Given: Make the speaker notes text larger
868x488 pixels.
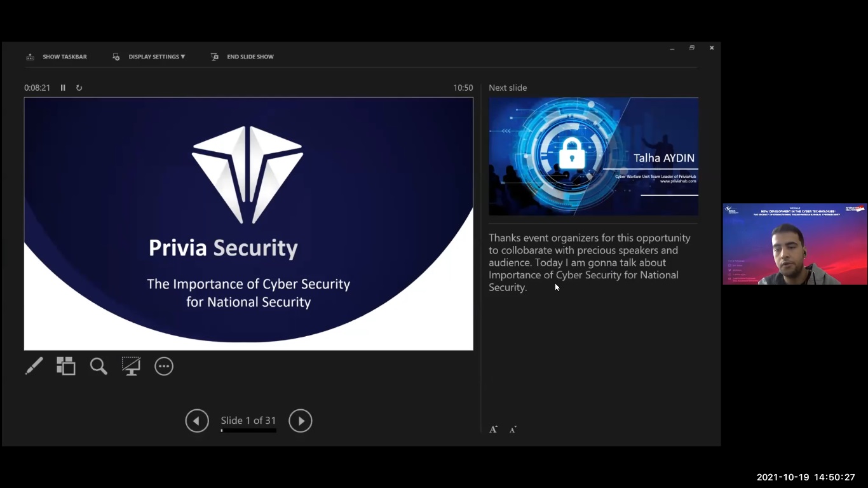Looking at the screenshot, I should pos(493,430).
